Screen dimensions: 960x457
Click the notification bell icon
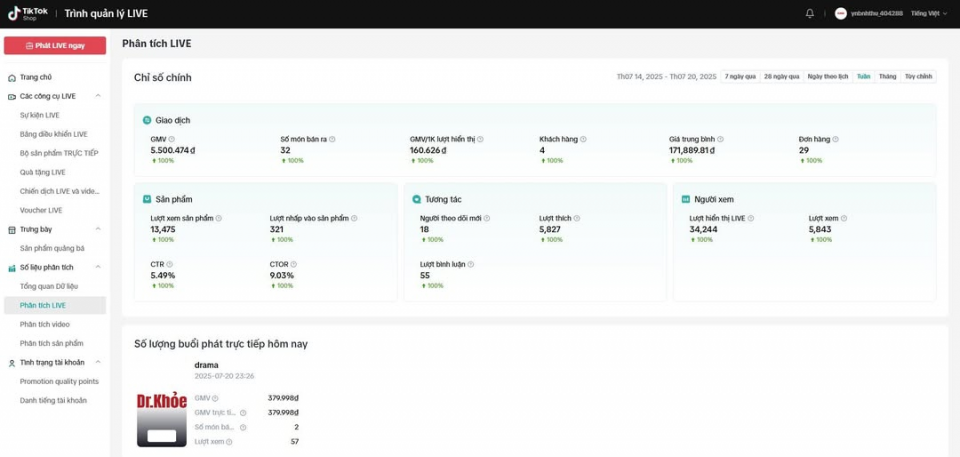coord(810,13)
